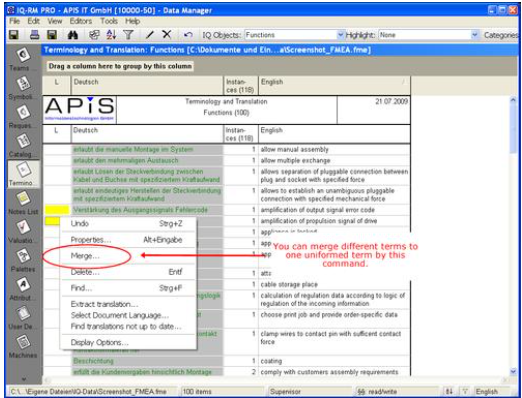The image size is (522, 398).
Task: Open the Symbols editor icon
Action: [x=23, y=84]
